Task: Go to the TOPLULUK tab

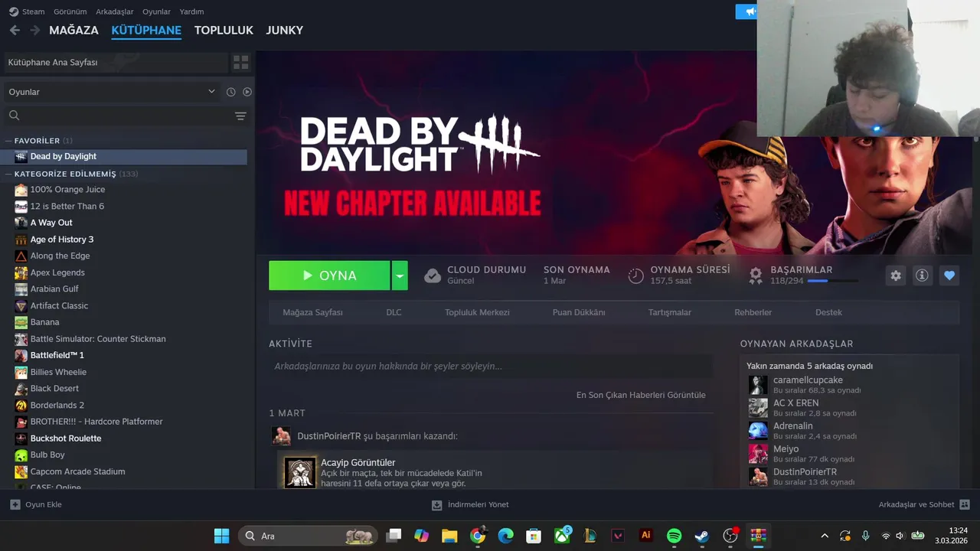Action: 224,30
